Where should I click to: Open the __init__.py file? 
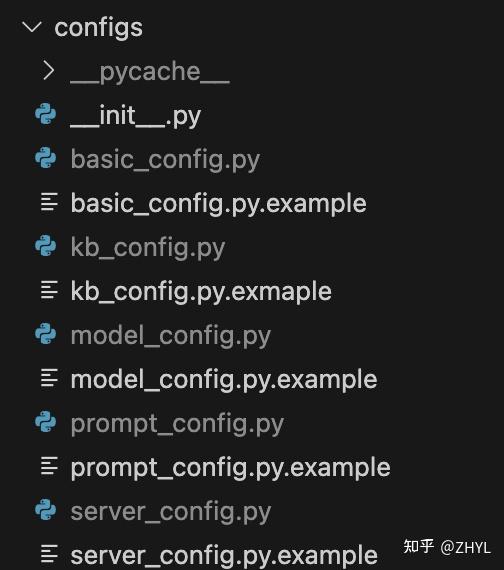135,116
